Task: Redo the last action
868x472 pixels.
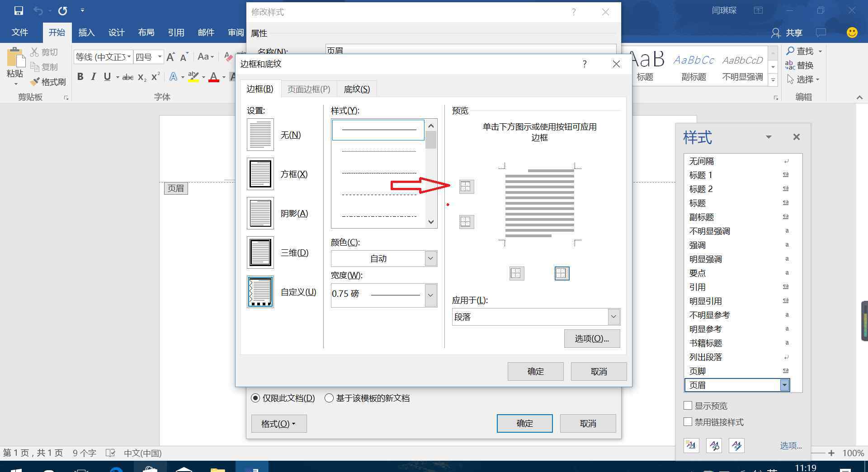Action: pyautogui.click(x=62, y=10)
